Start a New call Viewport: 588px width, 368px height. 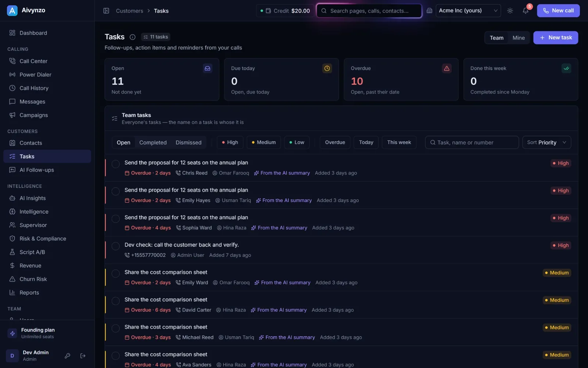coord(558,11)
